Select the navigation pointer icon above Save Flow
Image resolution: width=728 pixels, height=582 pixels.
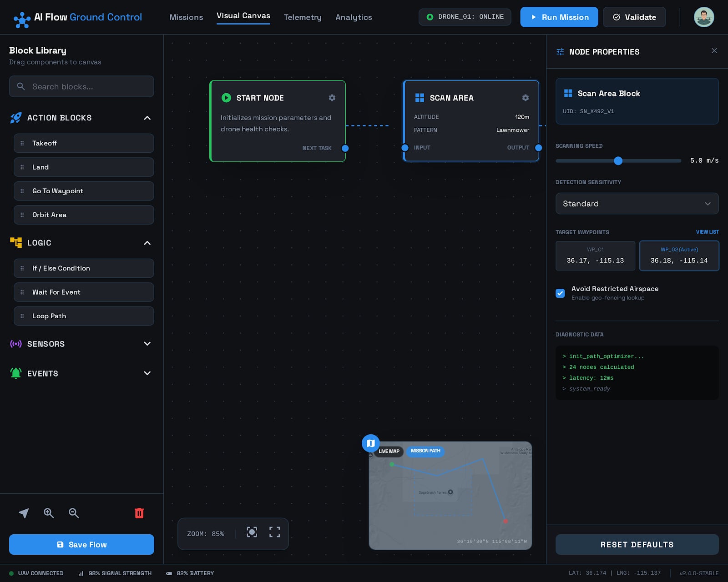[24, 513]
